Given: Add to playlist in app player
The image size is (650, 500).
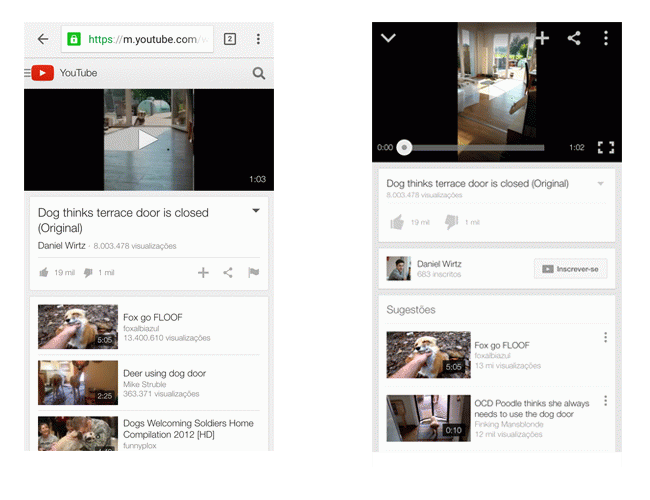Looking at the screenshot, I should coord(542,38).
